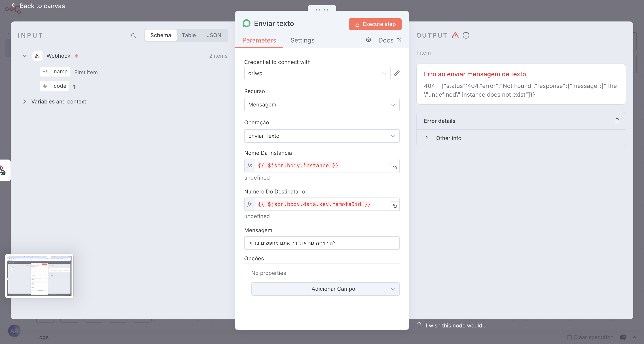Click the Output info circle icon
This screenshot has height=344, width=644.
[x=466, y=36]
